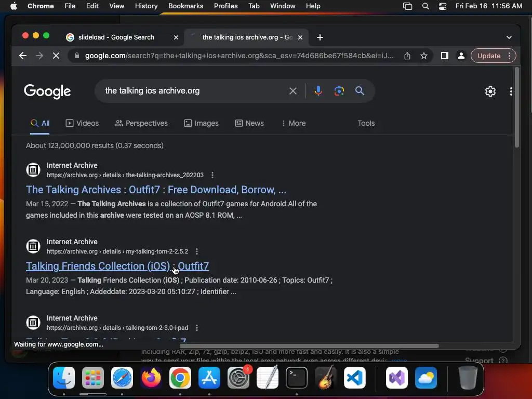Image resolution: width=532 pixels, height=399 pixels.
Task: Open Finder from the Dock
Action: (x=64, y=378)
